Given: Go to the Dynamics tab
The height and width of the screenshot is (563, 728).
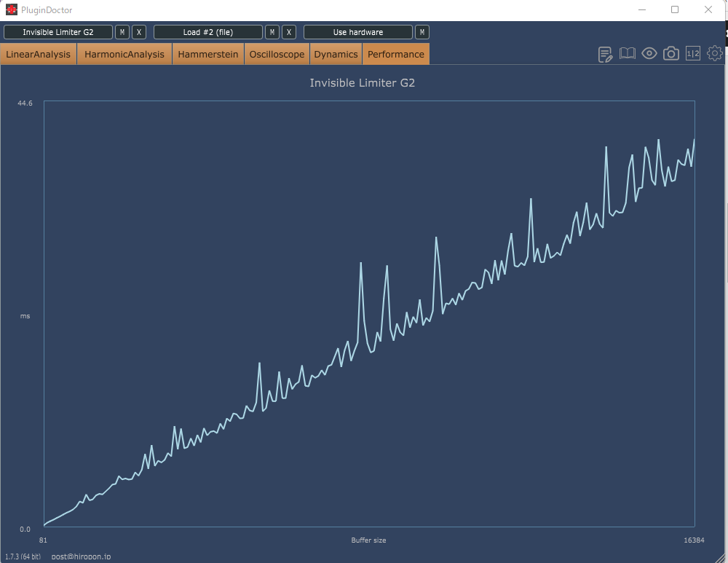Looking at the screenshot, I should pos(336,54).
